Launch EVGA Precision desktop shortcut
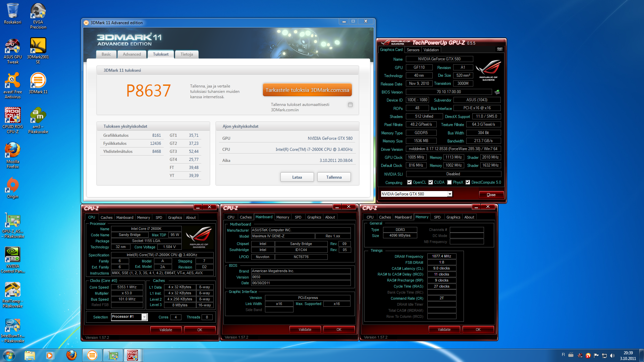The width and height of the screenshot is (644, 362). (x=38, y=16)
